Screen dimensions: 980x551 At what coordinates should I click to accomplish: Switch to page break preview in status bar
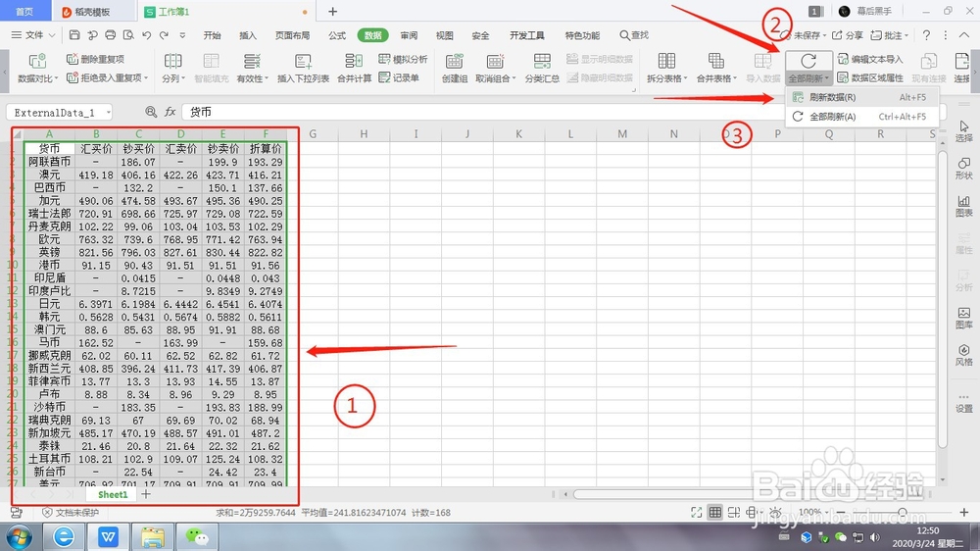(734, 512)
